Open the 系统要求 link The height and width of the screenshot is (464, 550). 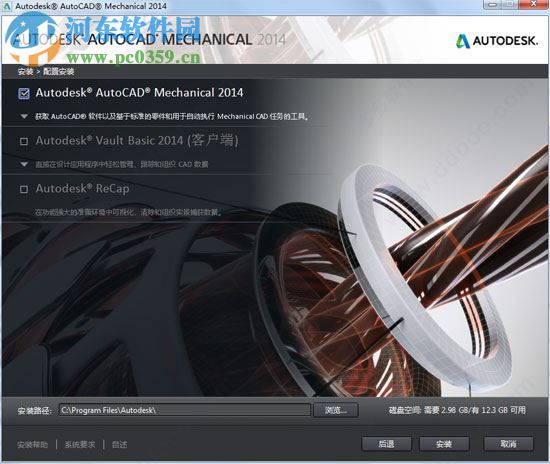tap(80, 445)
